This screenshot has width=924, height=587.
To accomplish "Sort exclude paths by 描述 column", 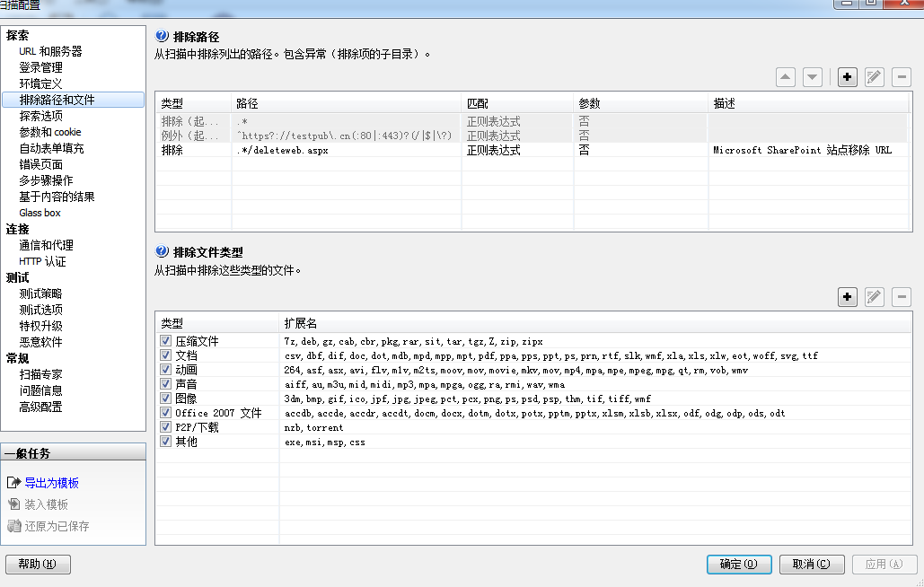I will tap(808, 103).
